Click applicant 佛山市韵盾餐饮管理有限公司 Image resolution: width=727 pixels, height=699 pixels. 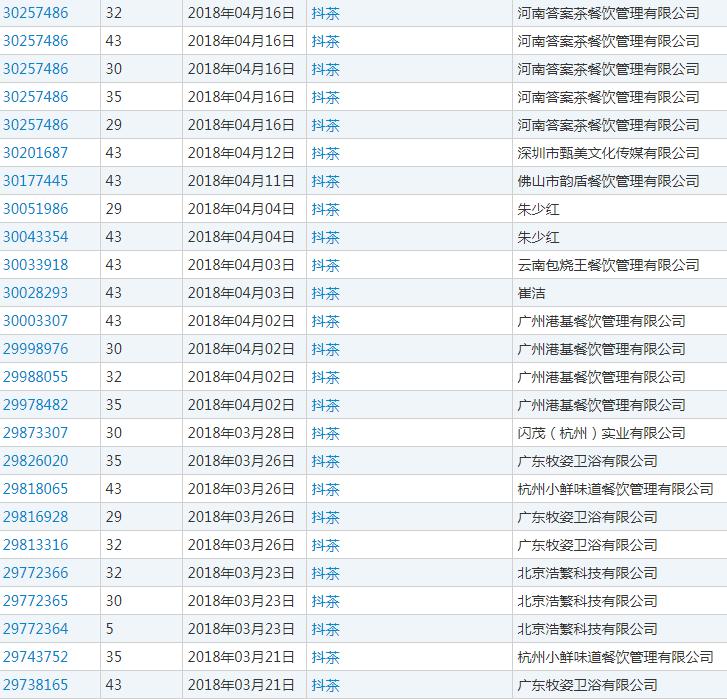pos(608,181)
